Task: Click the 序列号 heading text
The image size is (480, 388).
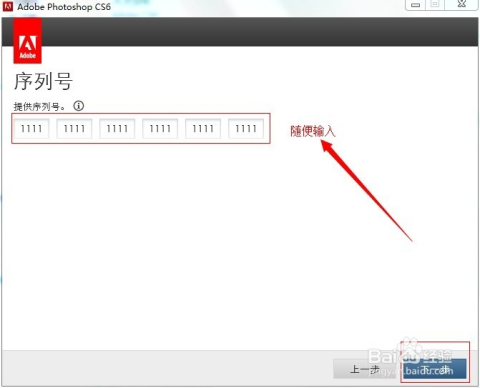Action: click(43, 81)
